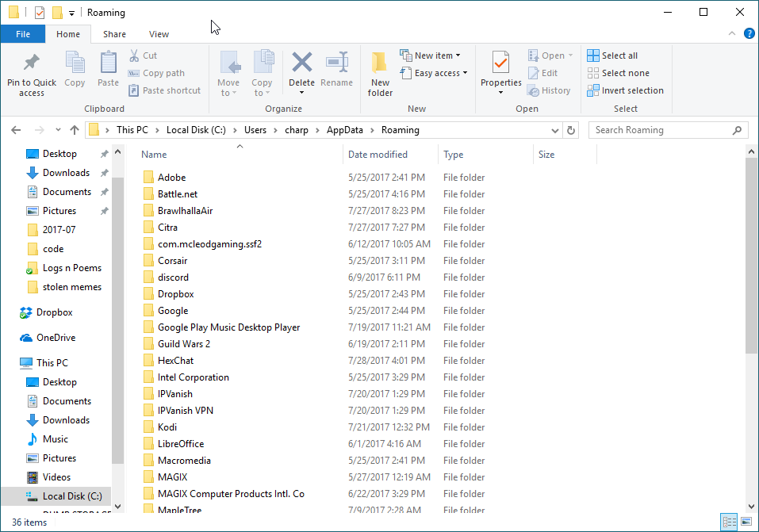
Task: Click the Pin to Quick access icon
Action: click(x=31, y=63)
